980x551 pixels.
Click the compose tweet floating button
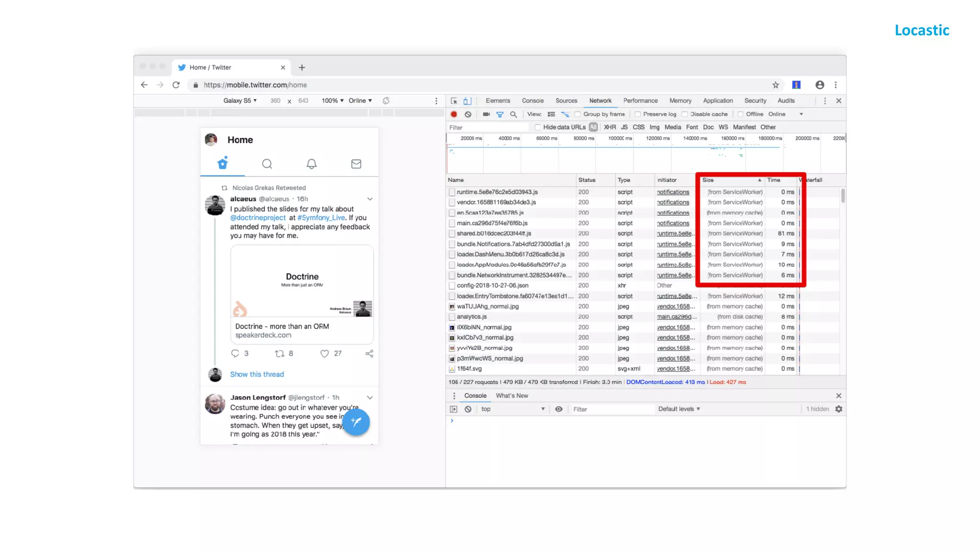click(356, 421)
